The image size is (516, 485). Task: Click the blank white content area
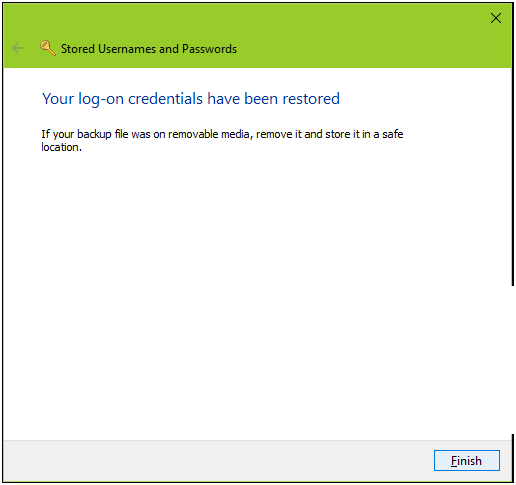click(257, 293)
